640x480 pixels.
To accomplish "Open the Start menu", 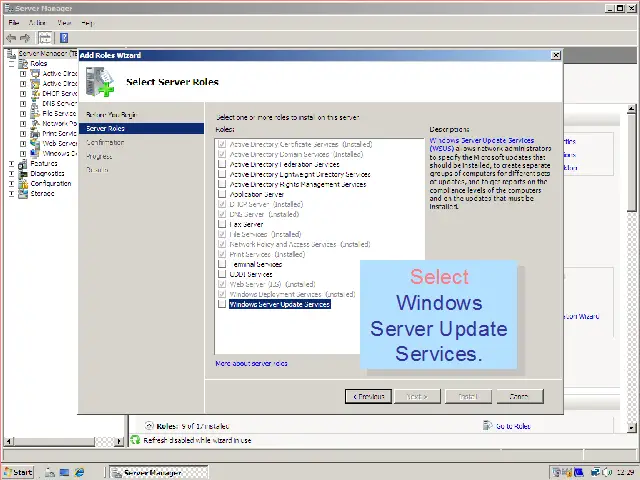I will 18,472.
